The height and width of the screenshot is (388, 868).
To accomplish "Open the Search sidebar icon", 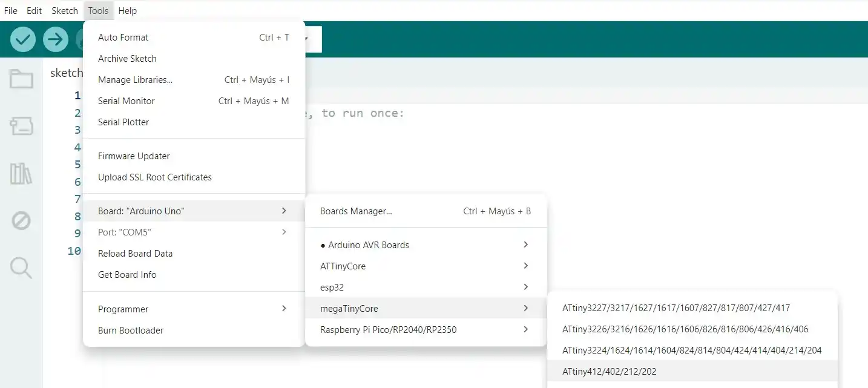I will 21,268.
